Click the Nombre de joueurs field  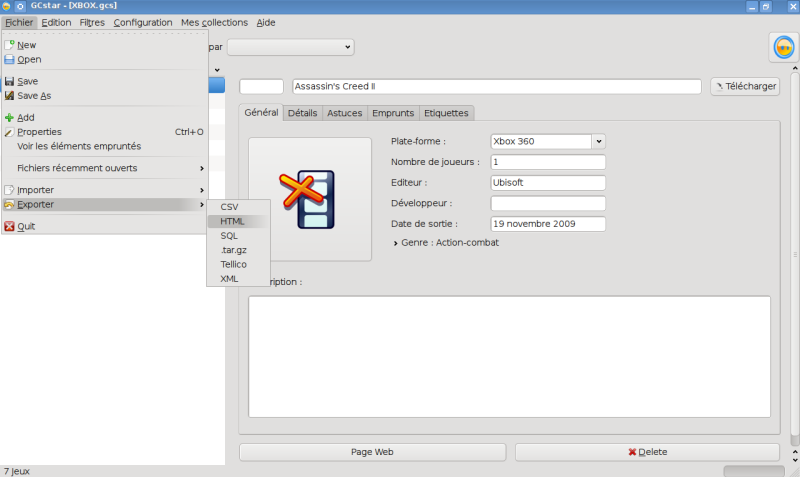[548, 162]
